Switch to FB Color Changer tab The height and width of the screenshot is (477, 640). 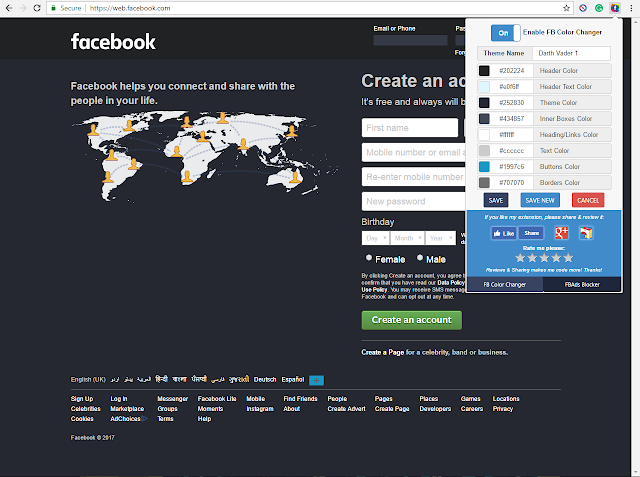pyautogui.click(x=504, y=284)
